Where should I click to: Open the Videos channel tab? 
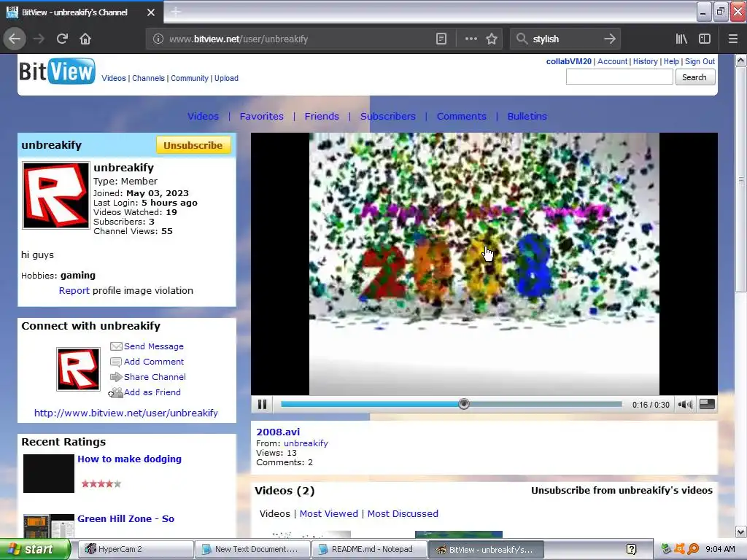[x=203, y=116]
